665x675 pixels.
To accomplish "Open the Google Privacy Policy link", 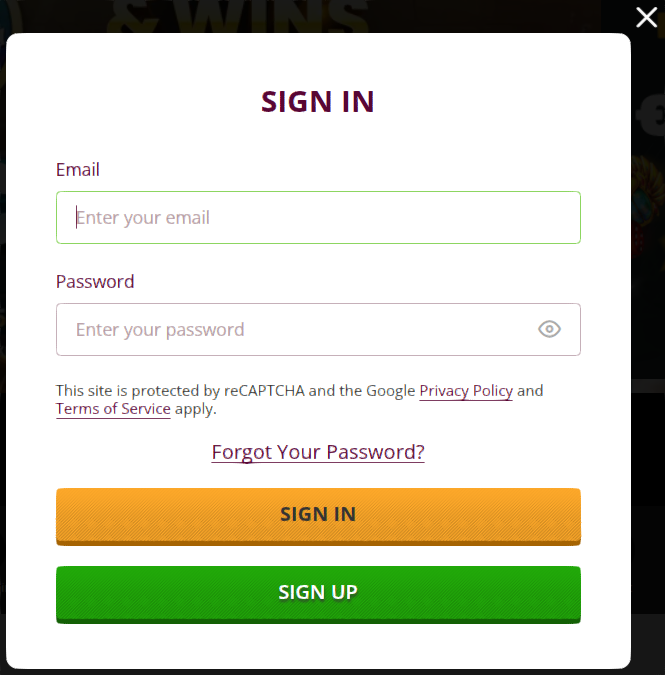I will coord(466,391).
